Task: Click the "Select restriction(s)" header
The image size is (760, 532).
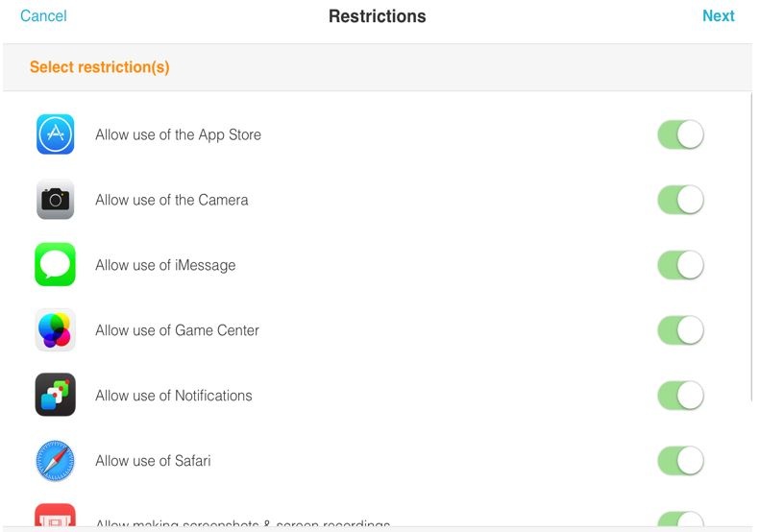Action: click(100, 67)
